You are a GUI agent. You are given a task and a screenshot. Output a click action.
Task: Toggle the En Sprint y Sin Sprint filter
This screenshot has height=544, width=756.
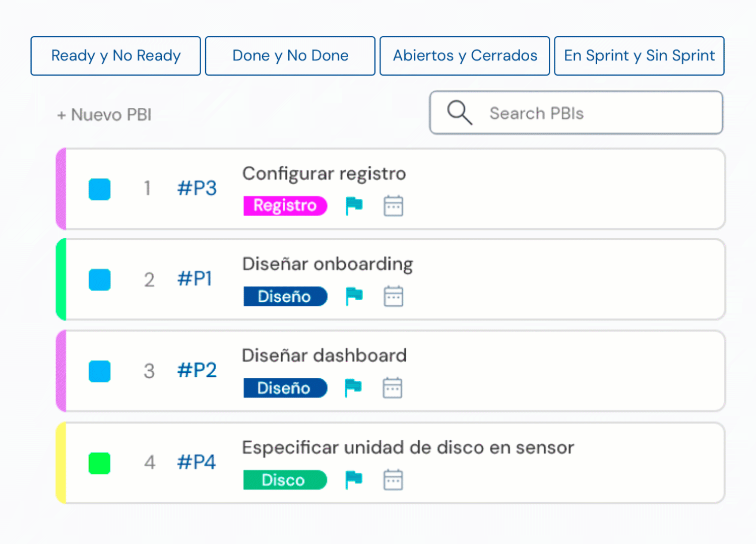639,56
